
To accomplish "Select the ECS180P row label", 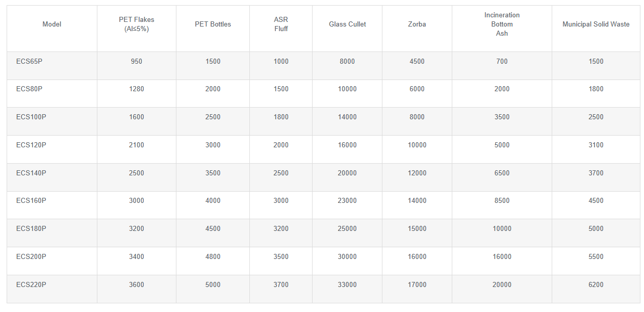I will tap(31, 229).
